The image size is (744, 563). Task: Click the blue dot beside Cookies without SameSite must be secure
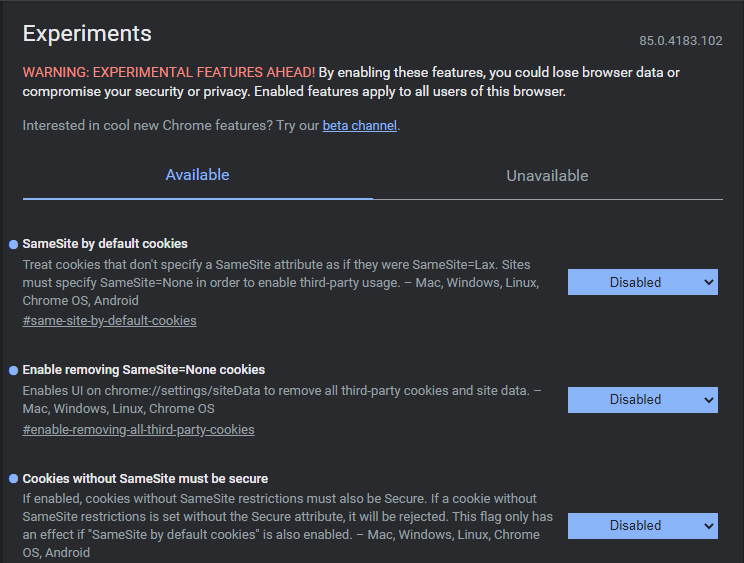13,479
